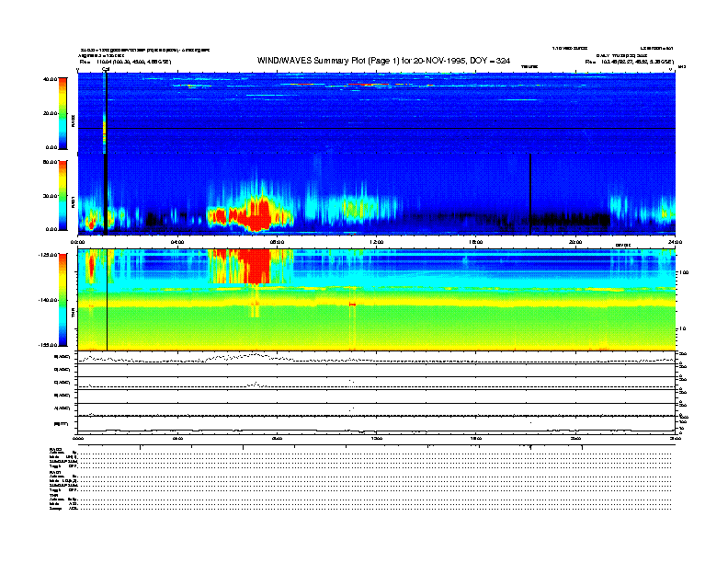Click the bottom line-plot trace of lowest panel
The image size is (728, 563).
point(377,431)
